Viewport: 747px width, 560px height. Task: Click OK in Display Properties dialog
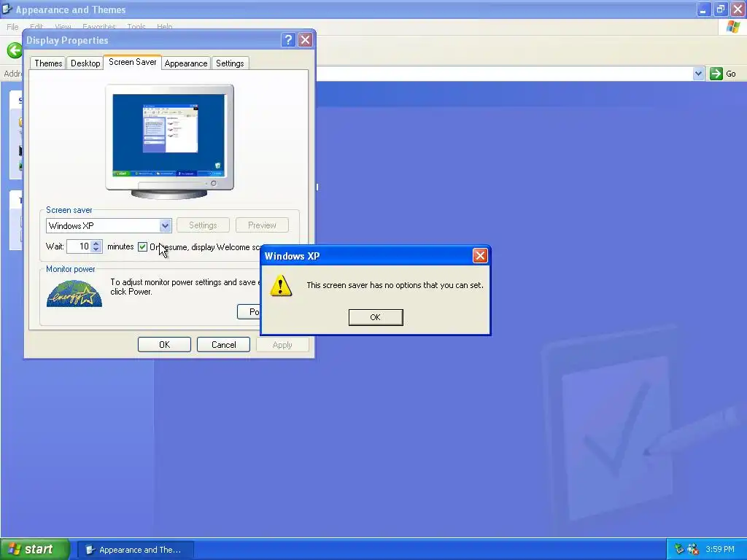[164, 344]
